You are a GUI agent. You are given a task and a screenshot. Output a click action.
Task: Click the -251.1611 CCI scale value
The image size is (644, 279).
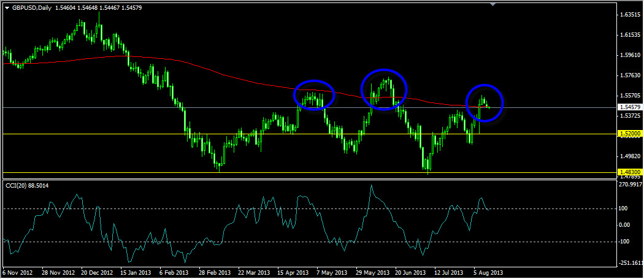pos(630,263)
